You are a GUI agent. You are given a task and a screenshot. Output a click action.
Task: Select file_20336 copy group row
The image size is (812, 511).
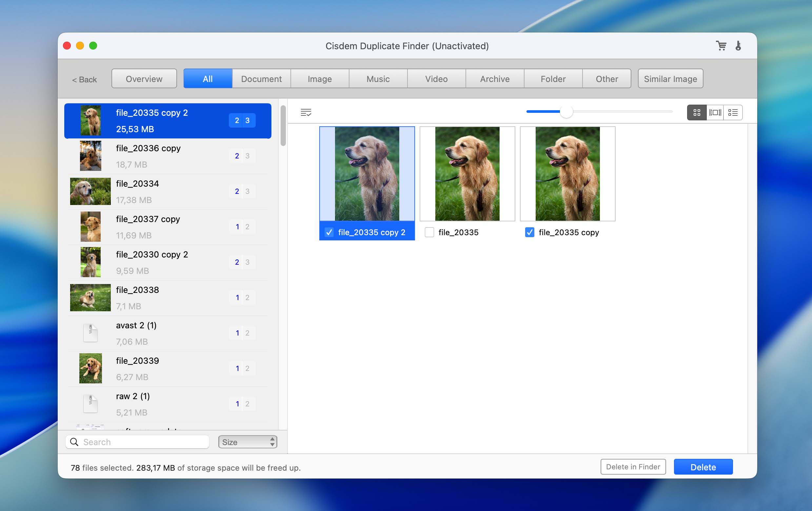[x=168, y=156]
